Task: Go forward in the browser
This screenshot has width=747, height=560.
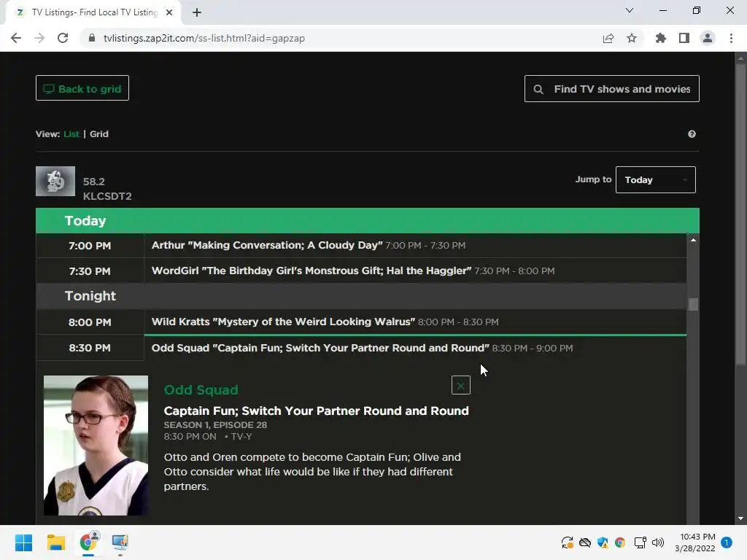Action: 39,38
